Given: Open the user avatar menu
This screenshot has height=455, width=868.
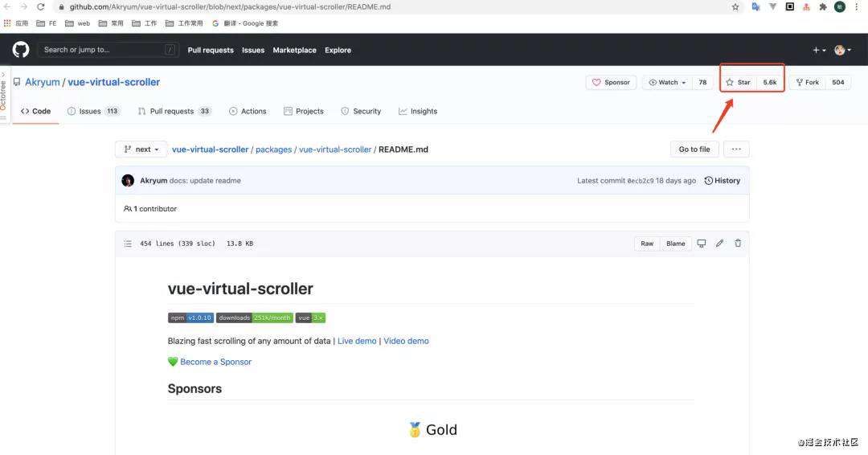Looking at the screenshot, I should [842, 50].
